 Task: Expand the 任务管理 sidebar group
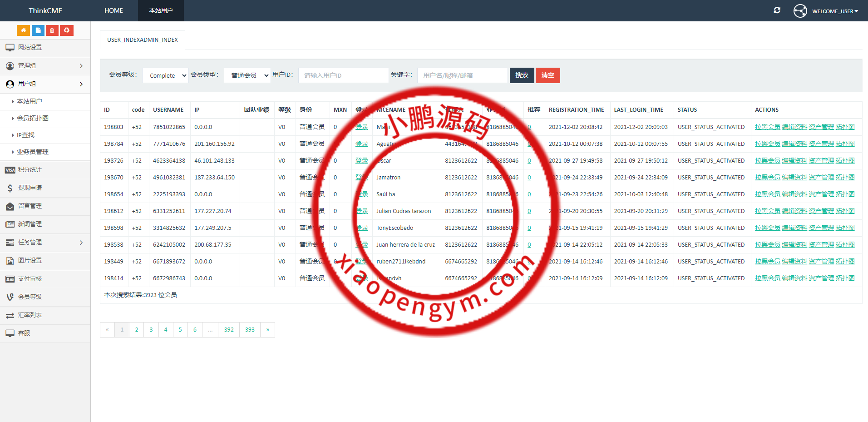pos(81,243)
